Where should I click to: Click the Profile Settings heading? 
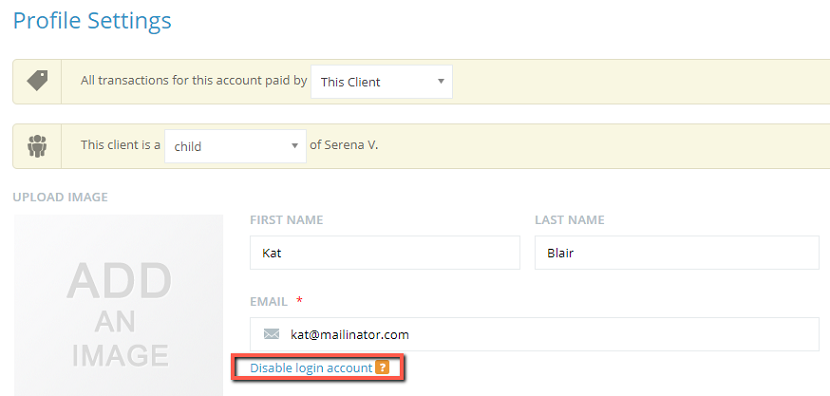pos(92,21)
